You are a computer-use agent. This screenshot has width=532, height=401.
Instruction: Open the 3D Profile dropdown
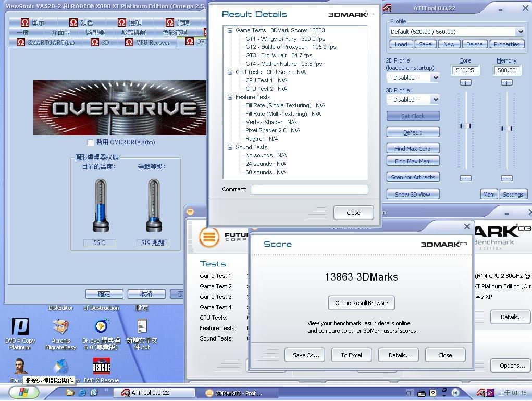coord(436,100)
